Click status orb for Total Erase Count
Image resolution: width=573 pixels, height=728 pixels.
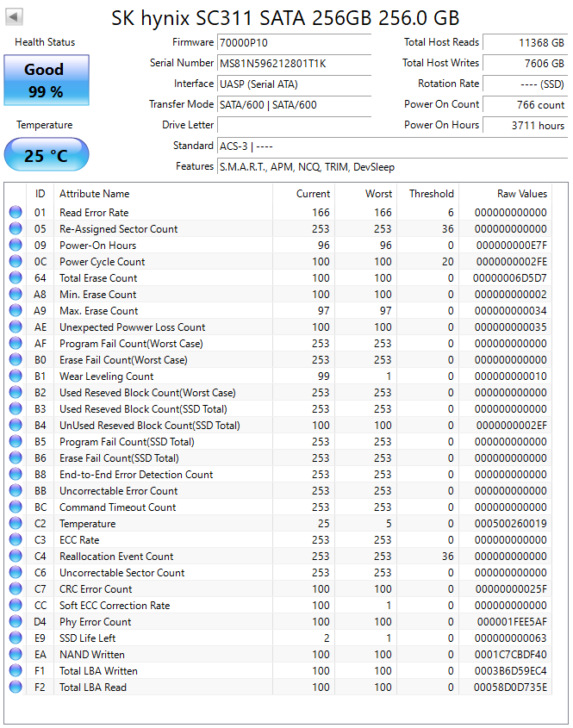click(16, 277)
